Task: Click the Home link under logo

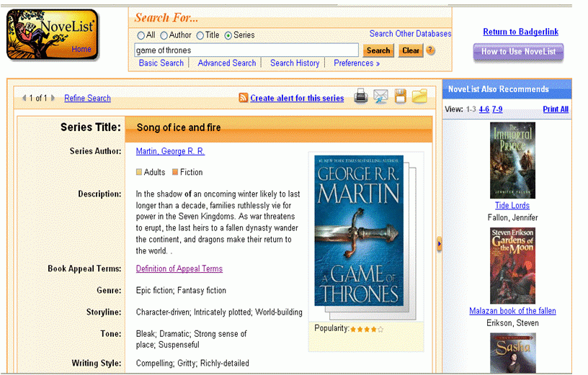Action: point(81,49)
